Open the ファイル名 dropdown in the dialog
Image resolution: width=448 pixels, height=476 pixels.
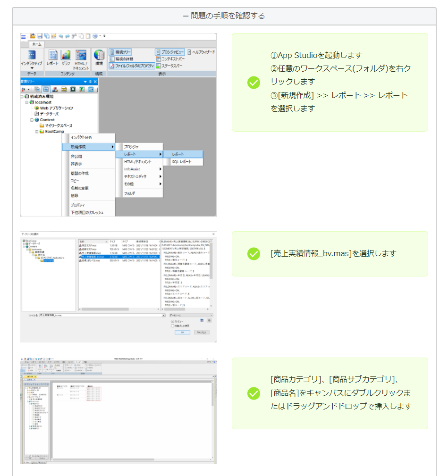(x=163, y=315)
